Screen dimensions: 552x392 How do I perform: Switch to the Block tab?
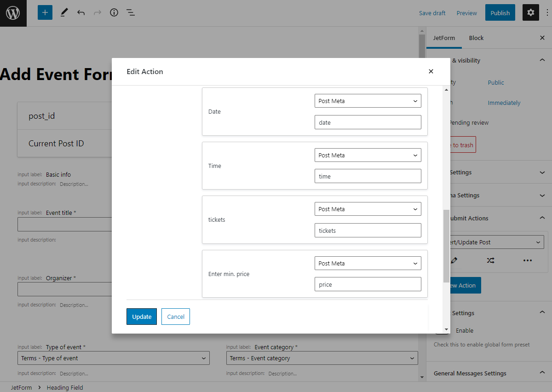(476, 38)
